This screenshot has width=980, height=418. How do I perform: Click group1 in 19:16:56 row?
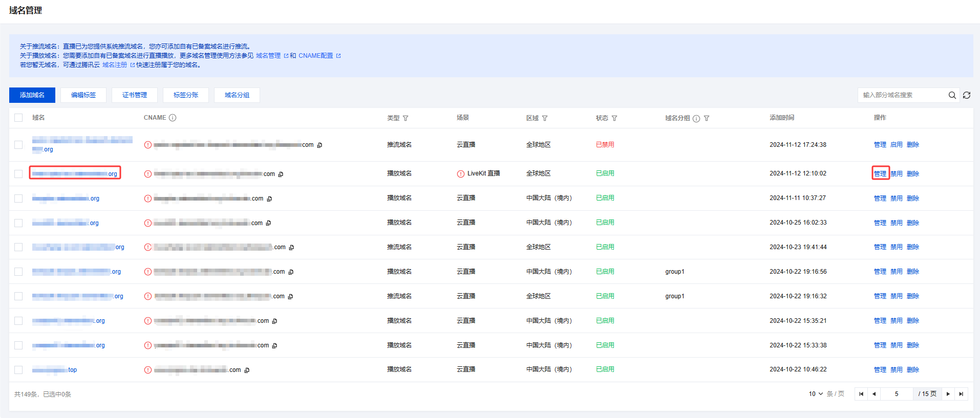(675, 272)
